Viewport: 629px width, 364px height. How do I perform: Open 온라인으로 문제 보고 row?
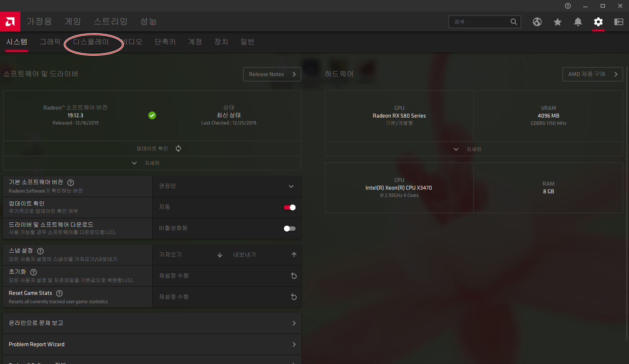point(152,323)
